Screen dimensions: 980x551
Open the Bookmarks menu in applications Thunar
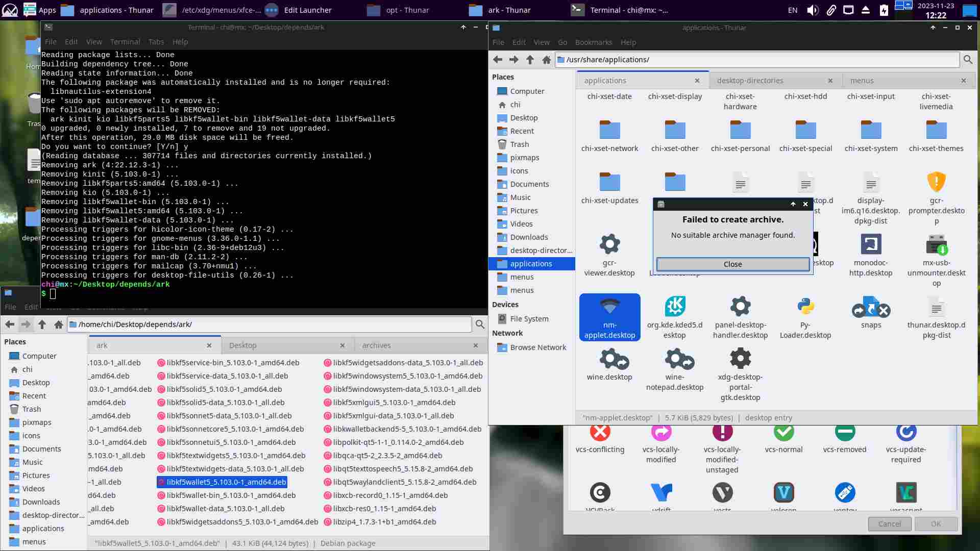pyautogui.click(x=593, y=42)
